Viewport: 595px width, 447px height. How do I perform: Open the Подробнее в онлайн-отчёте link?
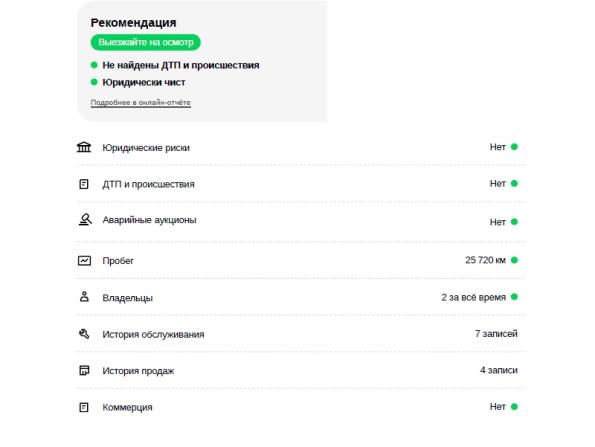point(140,102)
